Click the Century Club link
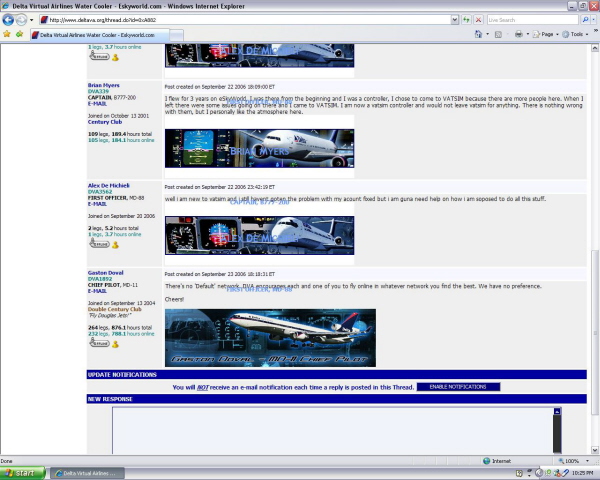 click(x=105, y=122)
